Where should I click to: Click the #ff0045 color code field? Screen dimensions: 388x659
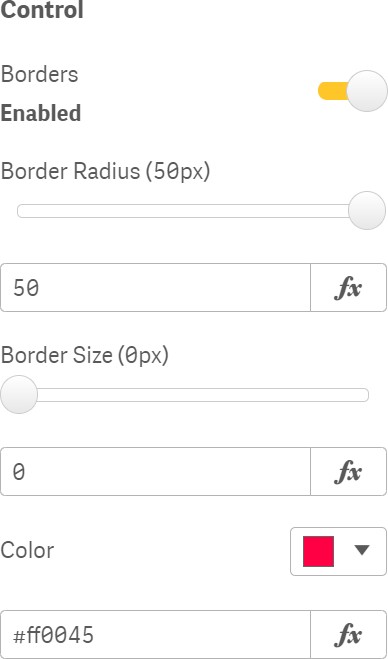[156, 635]
